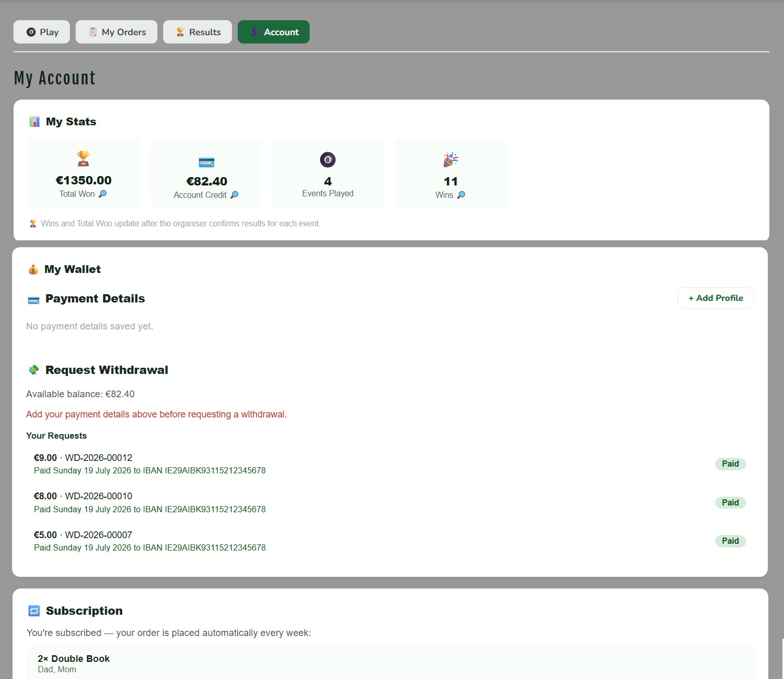784x679 pixels.
Task: Click the Payment Details heading
Action: coord(95,299)
